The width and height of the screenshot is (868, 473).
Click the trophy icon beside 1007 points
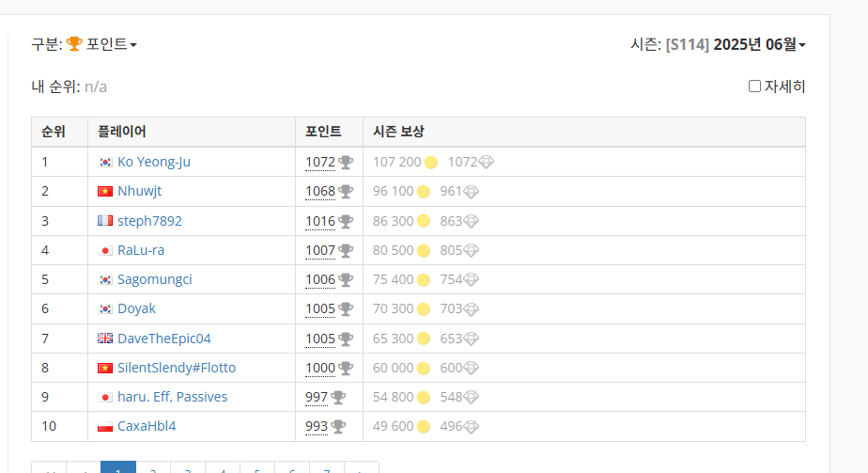(346, 250)
